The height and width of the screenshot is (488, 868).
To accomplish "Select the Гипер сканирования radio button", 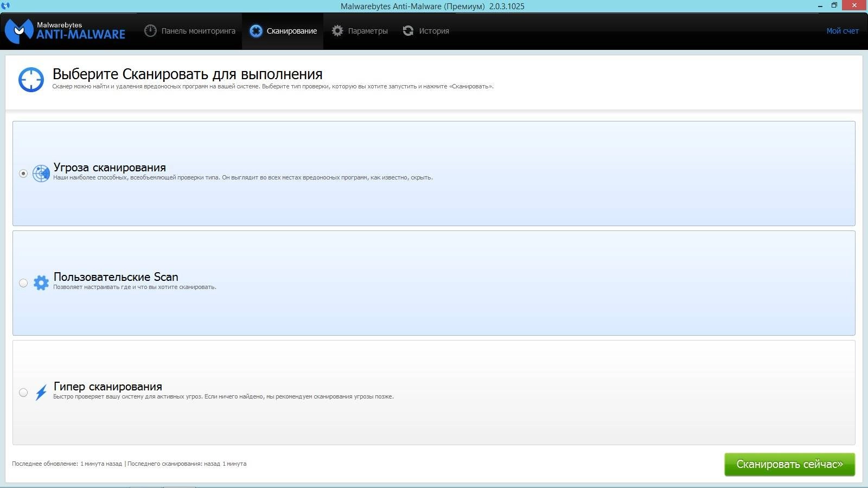I will point(23,393).
